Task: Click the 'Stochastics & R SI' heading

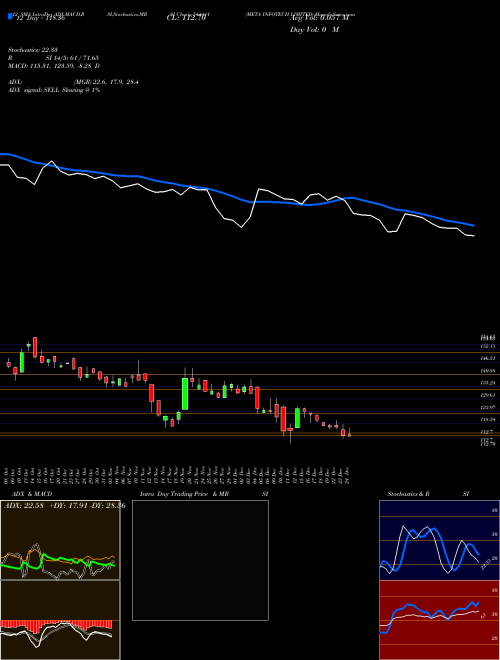Action: point(428,494)
